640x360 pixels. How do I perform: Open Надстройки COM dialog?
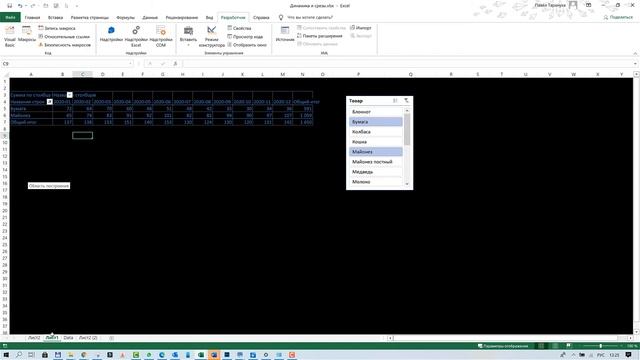(161, 36)
